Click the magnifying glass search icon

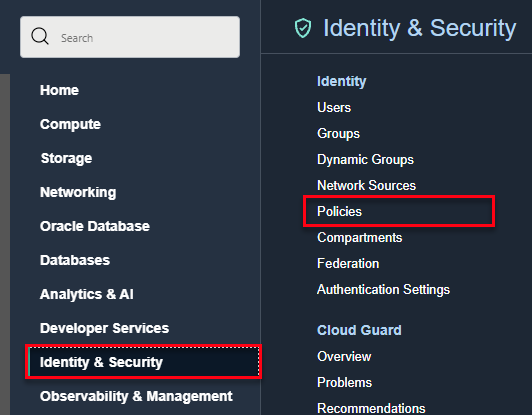click(x=40, y=36)
